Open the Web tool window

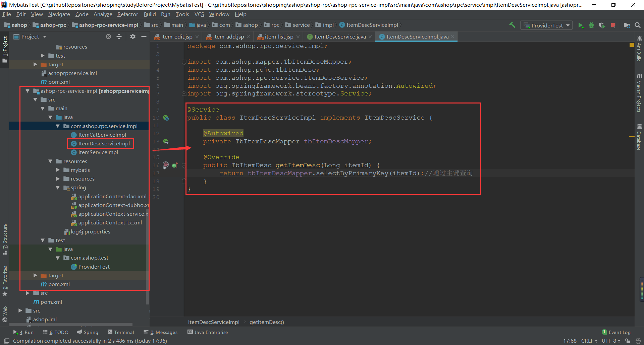[5, 314]
